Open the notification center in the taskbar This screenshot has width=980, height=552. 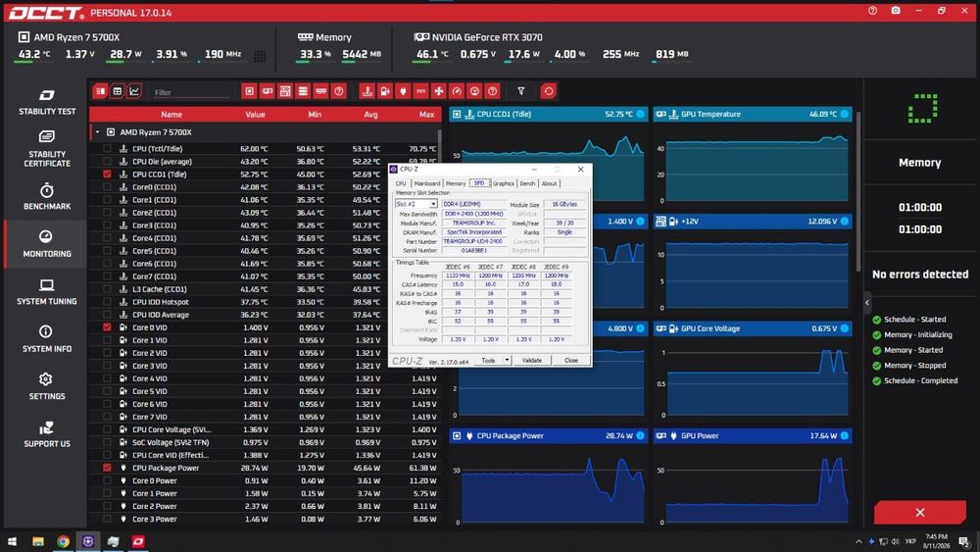tap(964, 541)
